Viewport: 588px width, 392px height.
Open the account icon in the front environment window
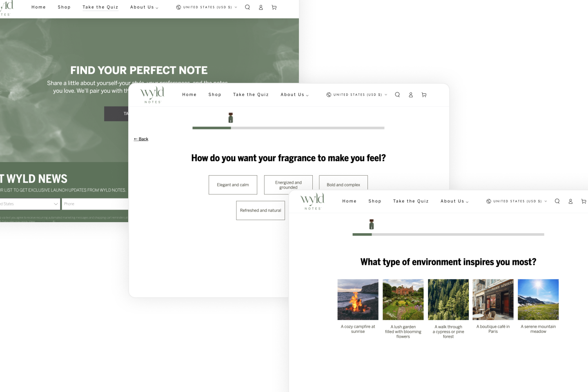tap(570, 201)
